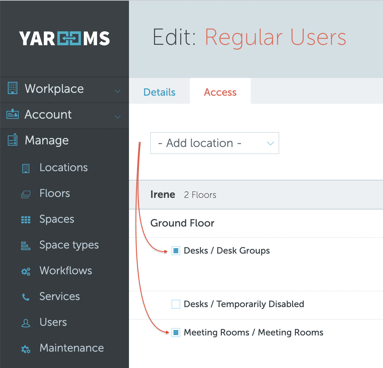Toggle Desks / Desk Groups checkbox
The image size is (383, 368).
(176, 251)
